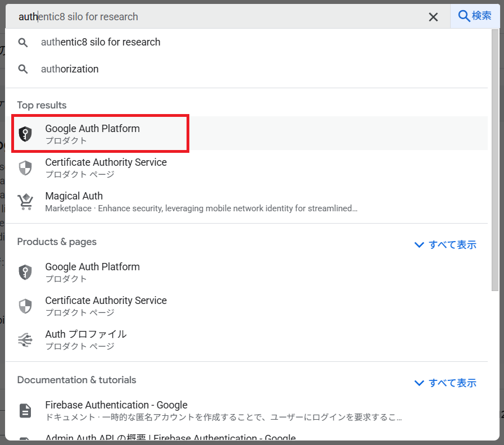The image size is (504, 445).
Task: Open Firebase Authentication - Google documentation result
Action: tap(116, 405)
